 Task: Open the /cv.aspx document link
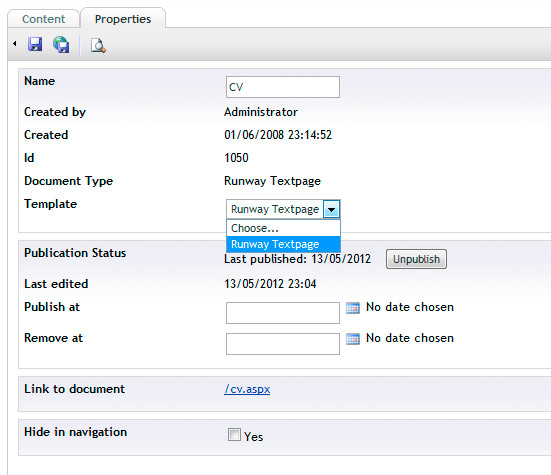247,389
